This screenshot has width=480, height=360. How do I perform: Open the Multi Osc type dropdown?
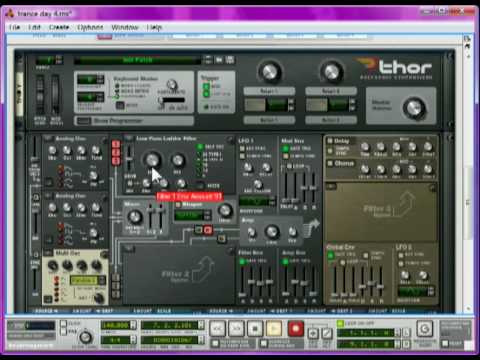[48, 253]
